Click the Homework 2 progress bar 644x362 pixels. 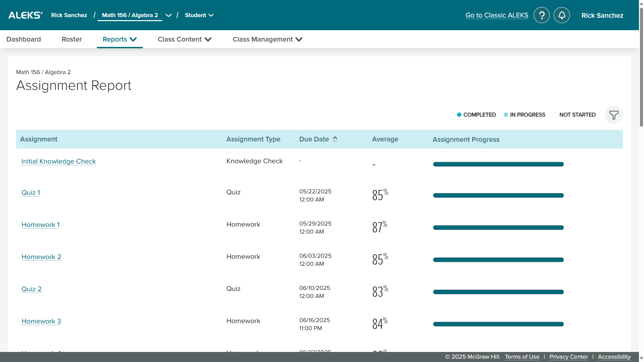498,260
